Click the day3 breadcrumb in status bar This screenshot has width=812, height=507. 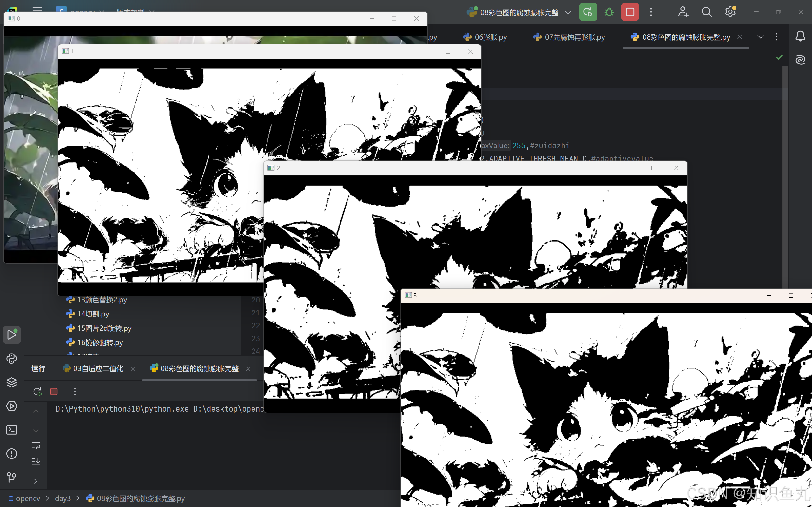(63, 499)
